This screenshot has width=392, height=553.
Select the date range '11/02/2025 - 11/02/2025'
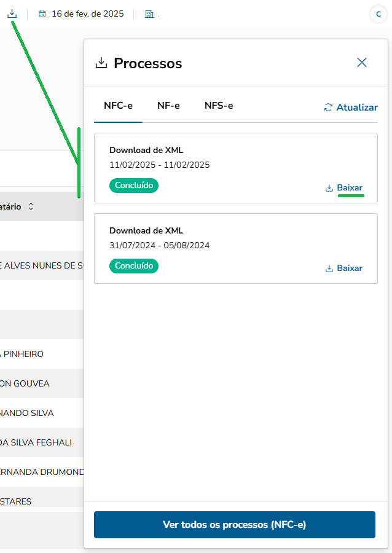pos(159,165)
